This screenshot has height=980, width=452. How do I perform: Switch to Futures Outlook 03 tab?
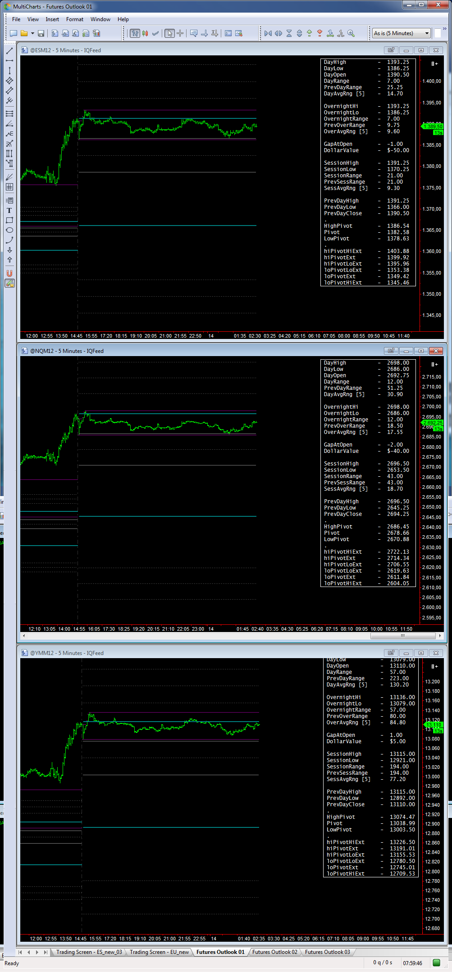point(328,952)
